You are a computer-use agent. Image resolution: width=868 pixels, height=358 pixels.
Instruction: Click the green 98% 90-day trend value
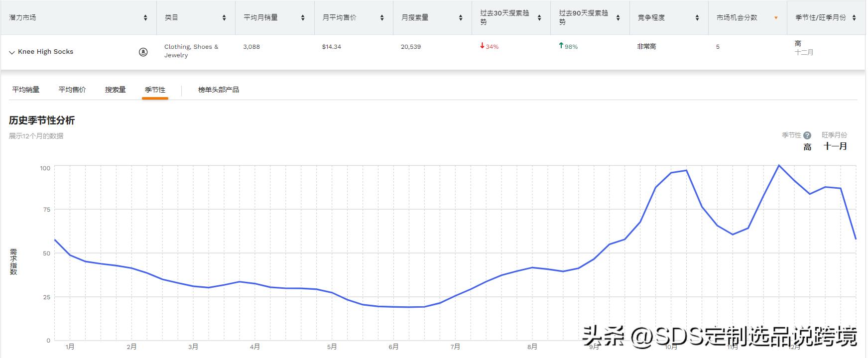click(568, 46)
